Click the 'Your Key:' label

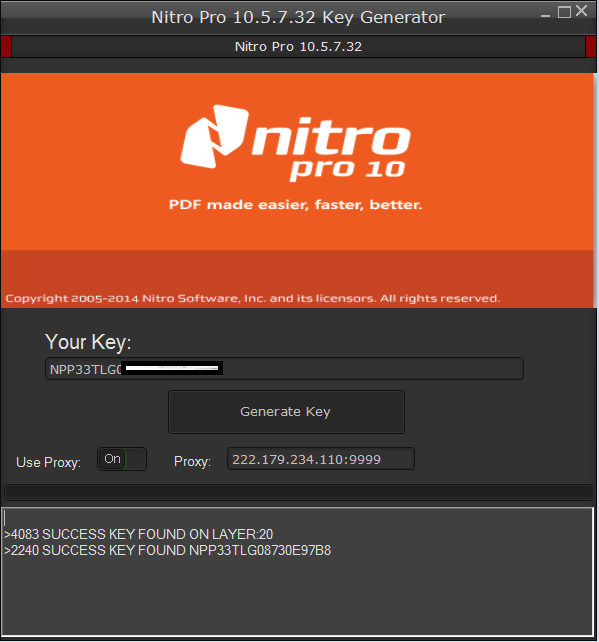(88, 342)
